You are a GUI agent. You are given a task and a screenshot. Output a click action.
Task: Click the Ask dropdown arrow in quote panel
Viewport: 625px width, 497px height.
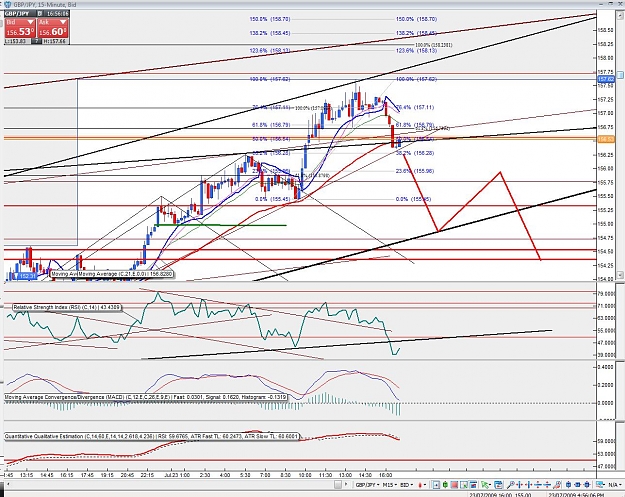point(63,22)
